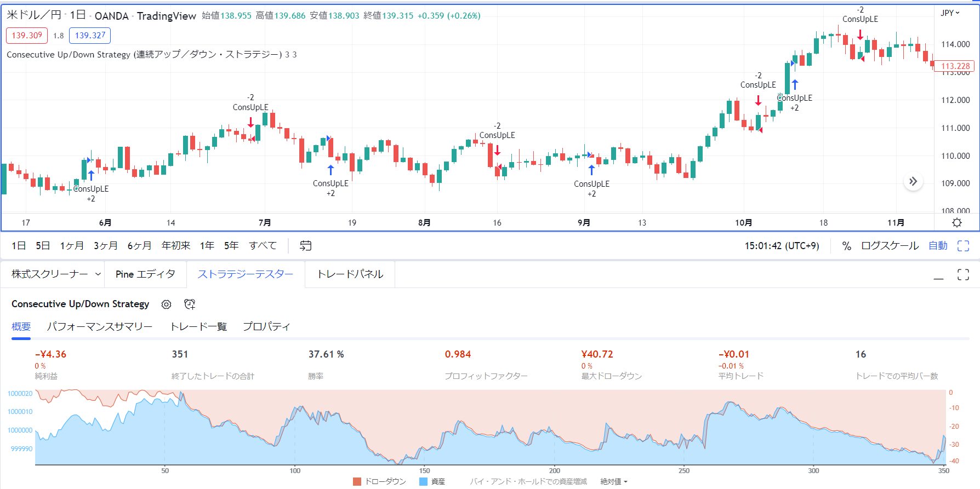Set time range to 5年
This screenshot has width=980, height=489.
pyautogui.click(x=231, y=246)
